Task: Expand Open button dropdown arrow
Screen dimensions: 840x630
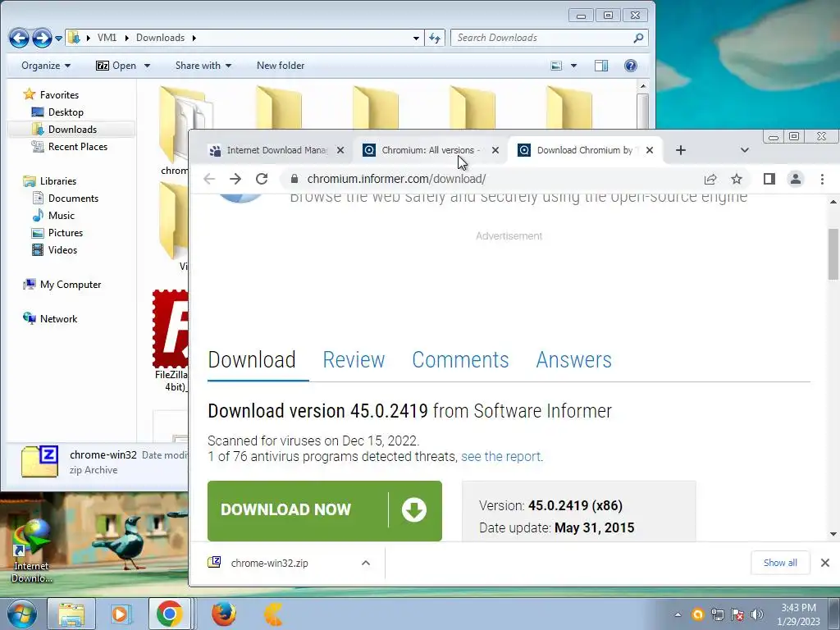Action: tap(147, 66)
